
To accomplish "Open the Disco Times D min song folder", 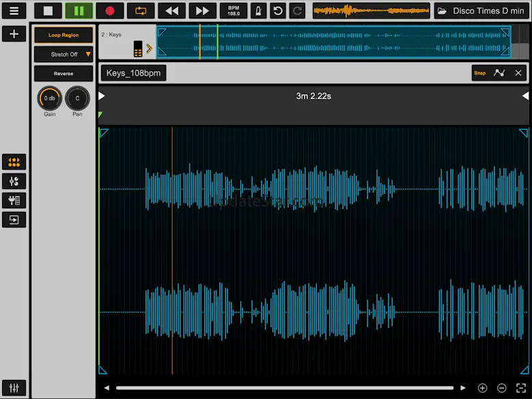I will (482, 10).
